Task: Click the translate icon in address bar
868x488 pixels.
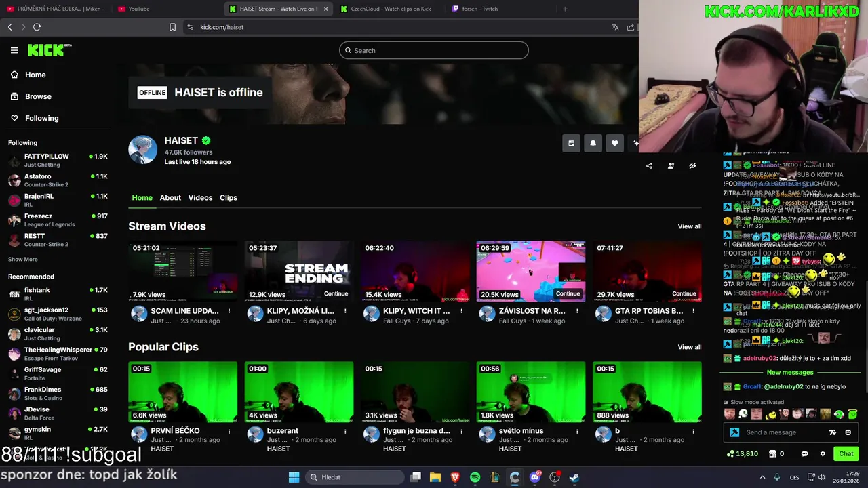Action: coord(615,27)
